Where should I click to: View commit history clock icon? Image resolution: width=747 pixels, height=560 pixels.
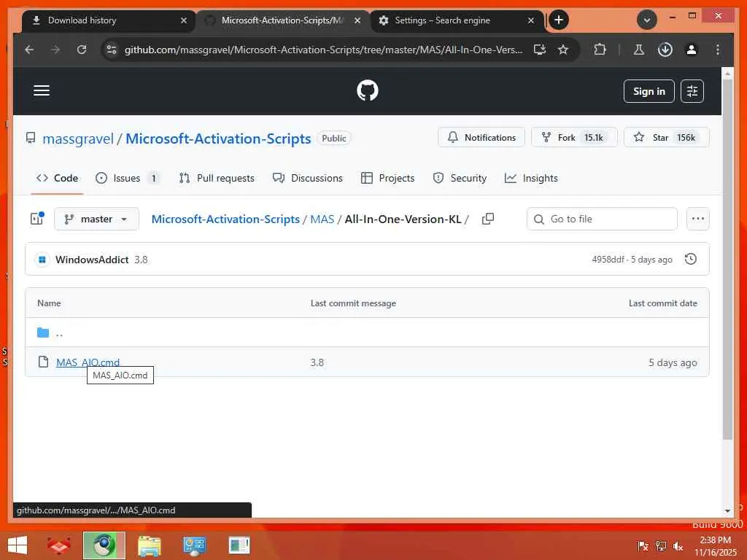690,259
